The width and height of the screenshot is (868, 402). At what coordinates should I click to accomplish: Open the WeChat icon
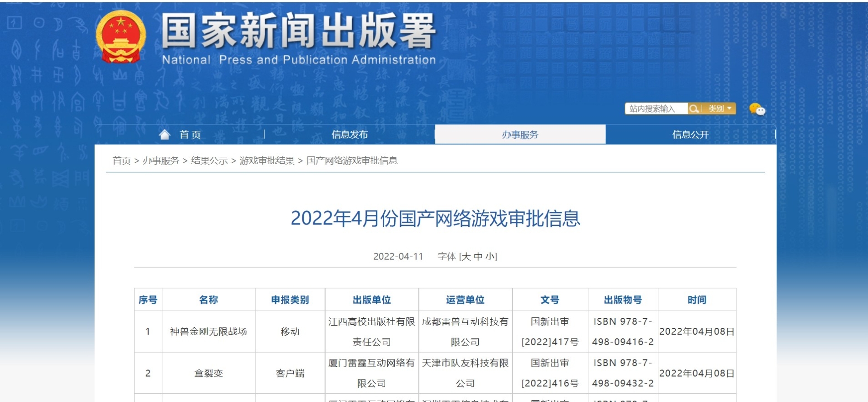pos(757,109)
